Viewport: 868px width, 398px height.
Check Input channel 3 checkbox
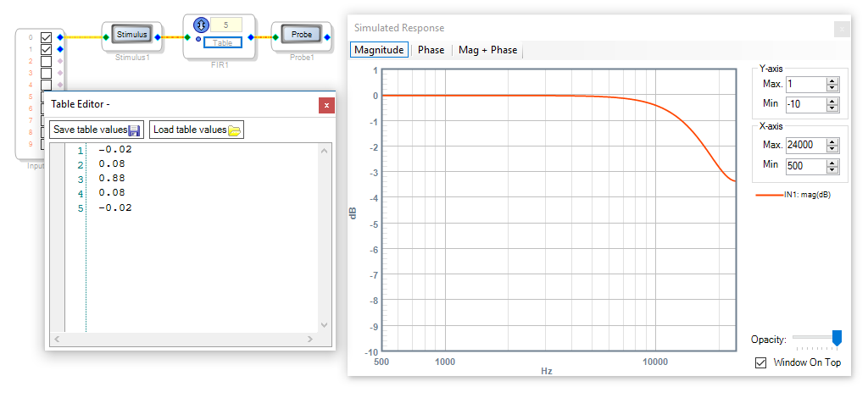click(x=47, y=73)
